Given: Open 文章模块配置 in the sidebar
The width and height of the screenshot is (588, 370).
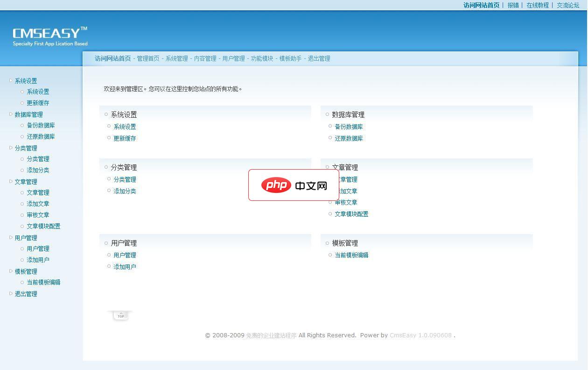Looking at the screenshot, I should pos(43,226).
